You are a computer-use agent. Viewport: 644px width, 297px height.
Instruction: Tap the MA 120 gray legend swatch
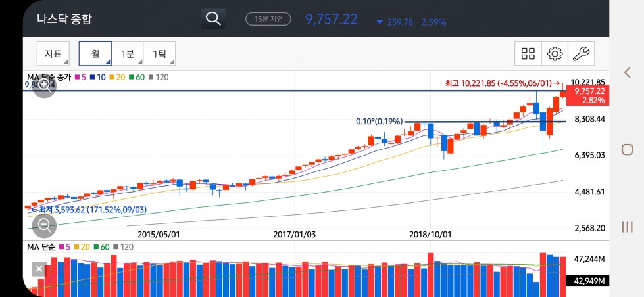click(151, 77)
